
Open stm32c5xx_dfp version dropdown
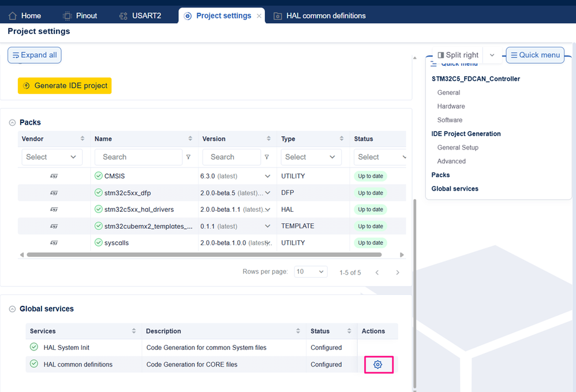coord(267,193)
